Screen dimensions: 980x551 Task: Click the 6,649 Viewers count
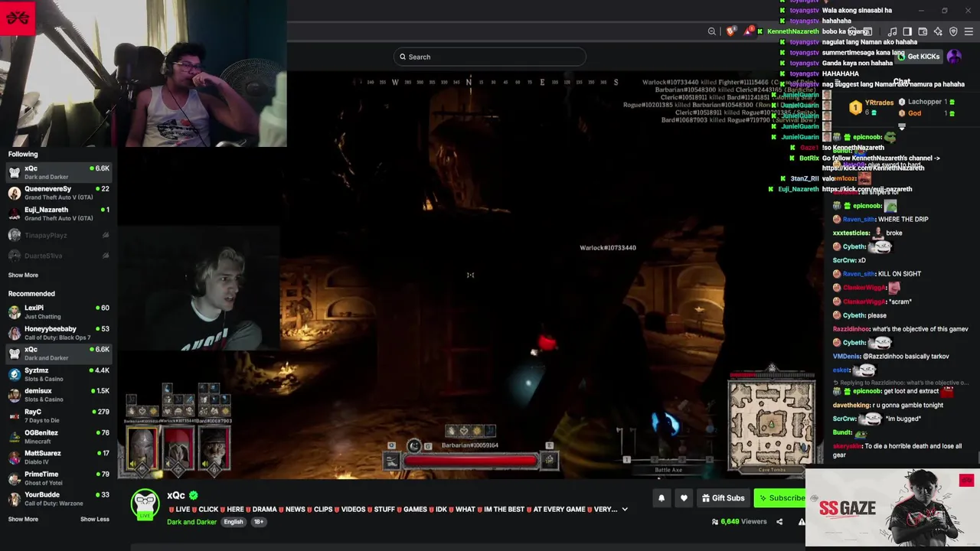(x=739, y=522)
